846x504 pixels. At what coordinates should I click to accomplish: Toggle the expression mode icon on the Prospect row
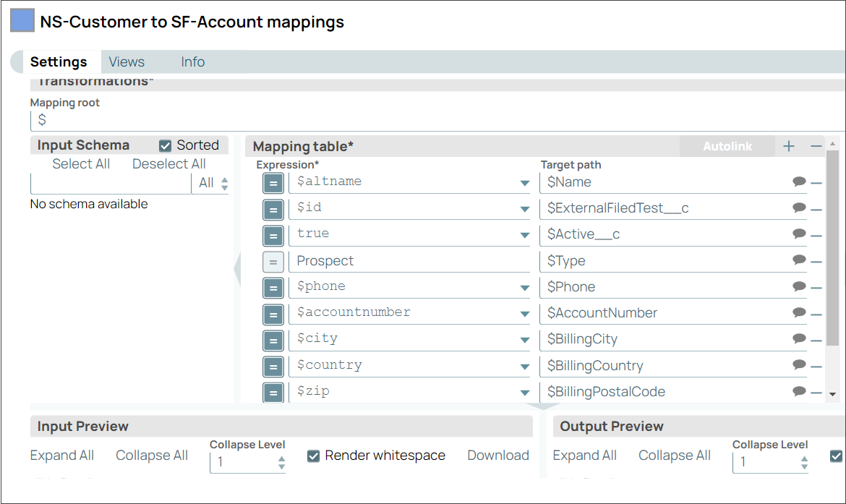(x=273, y=261)
